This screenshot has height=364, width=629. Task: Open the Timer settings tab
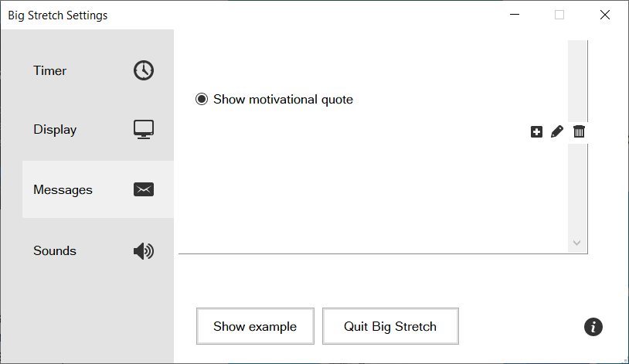click(x=98, y=70)
